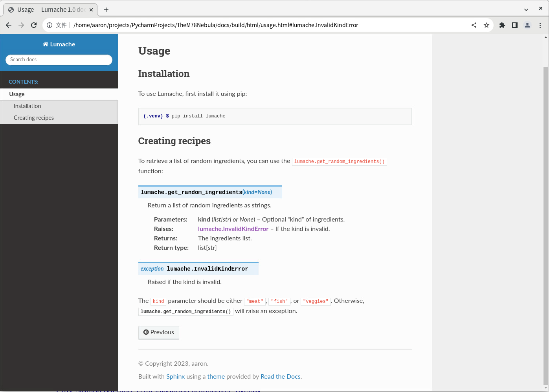Open Installation in the sidebar
This screenshot has height=392, width=549.
(59, 106)
